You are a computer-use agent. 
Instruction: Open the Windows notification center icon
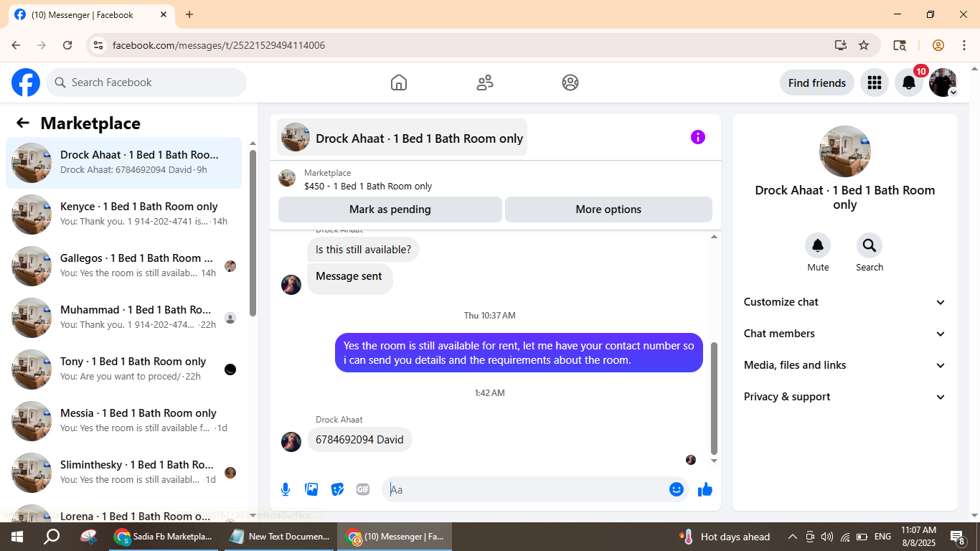point(958,537)
